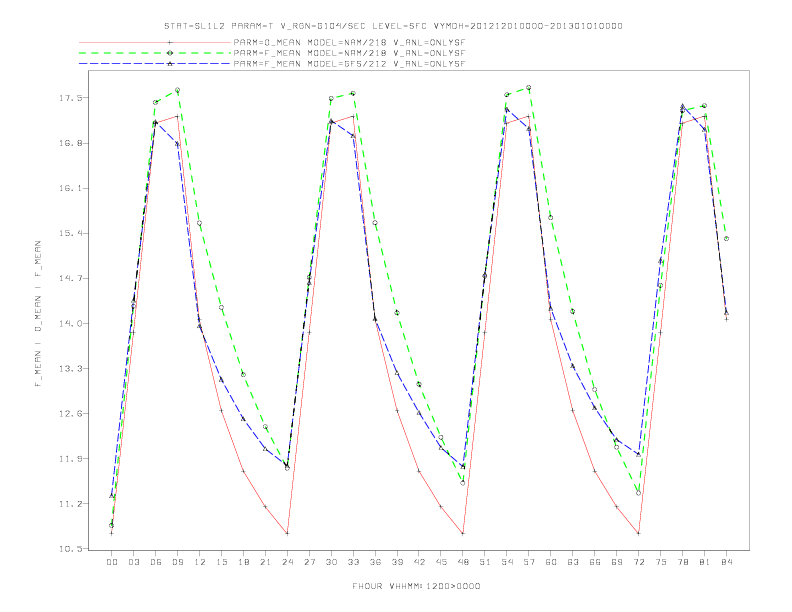Click green circle data point at hour 15
792x612 pixels.
pyautogui.click(x=221, y=308)
